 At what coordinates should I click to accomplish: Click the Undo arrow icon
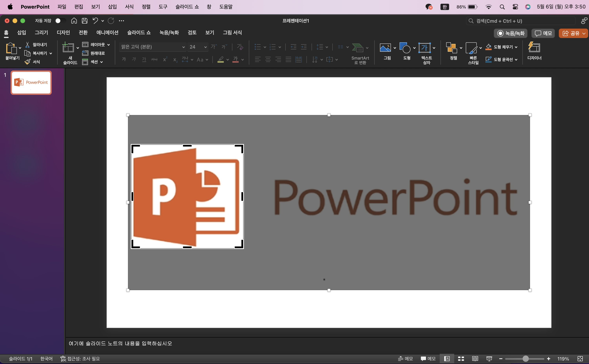point(95,21)
